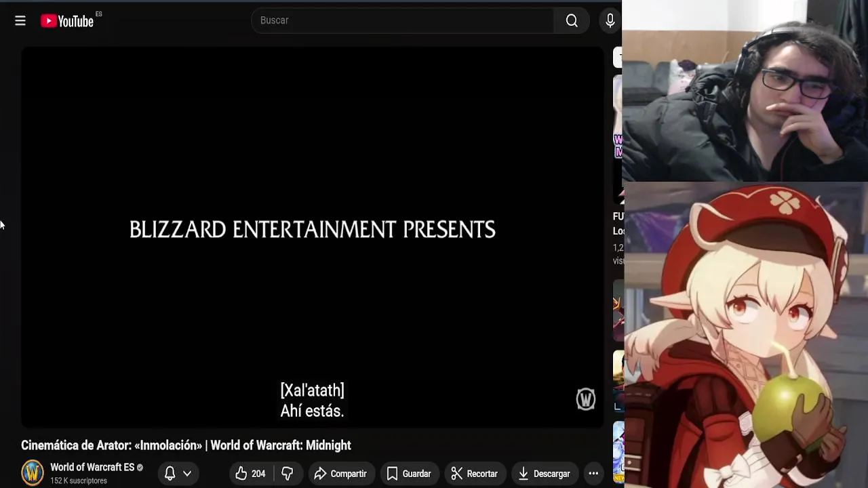Click the World of Warcraft ES channel avatar
This screenshot has width=868, height=488.
click(32, 473)
